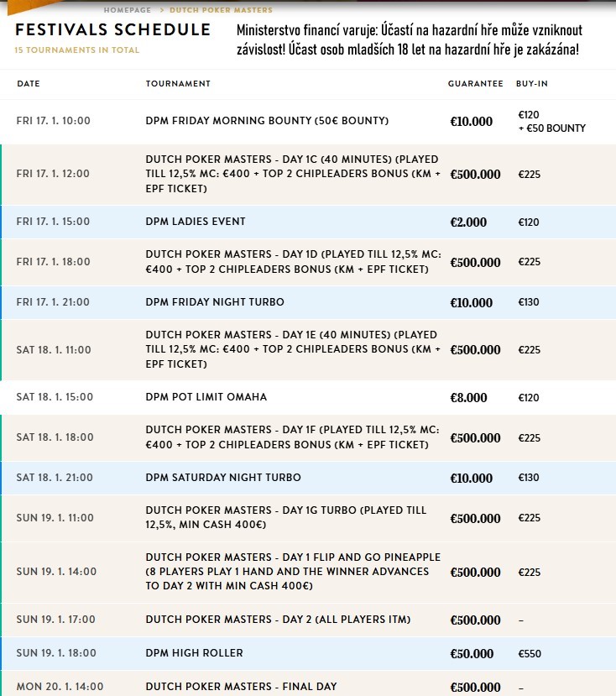This screenshot has width=616, height=696.
Task: Open the Dutch Poker Masters breadcrumb link
Action: [x=221, y=10]
